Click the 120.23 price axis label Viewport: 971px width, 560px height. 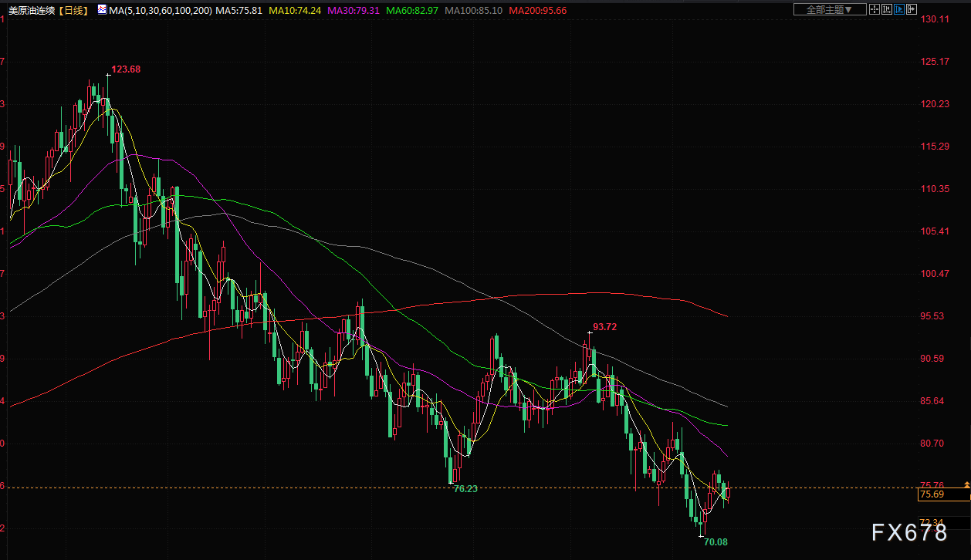point(935,103)
